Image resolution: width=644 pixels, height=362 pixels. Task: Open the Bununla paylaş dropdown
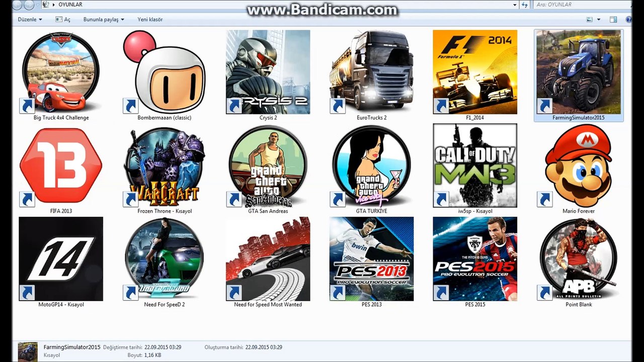coord(104,20)
